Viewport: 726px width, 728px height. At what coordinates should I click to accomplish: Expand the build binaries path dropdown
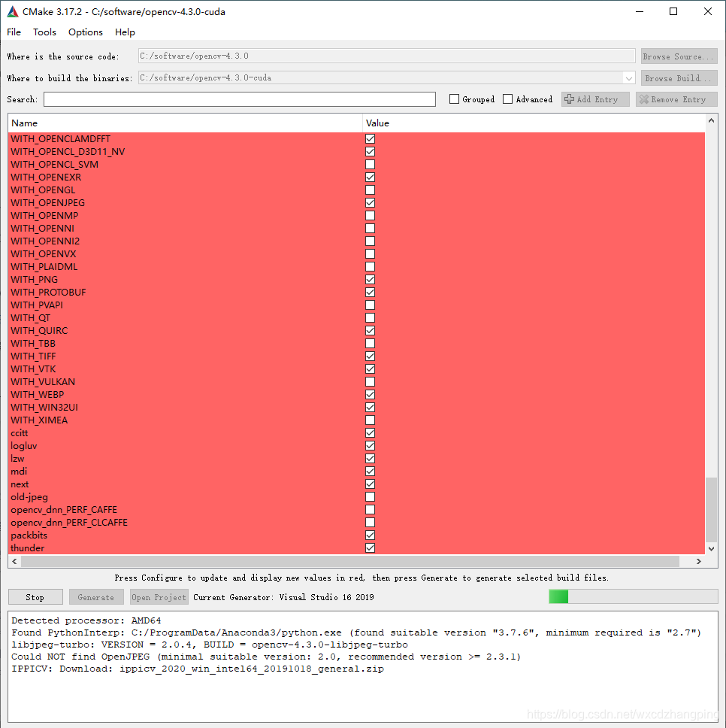pyautogui.click(x=628, y=78)
